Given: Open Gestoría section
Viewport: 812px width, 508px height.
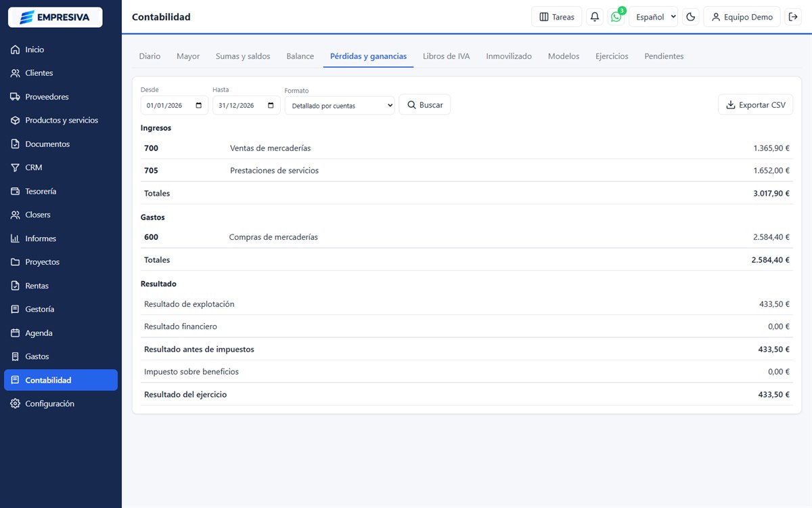Looking at the screenshot, I should (61, 309).
